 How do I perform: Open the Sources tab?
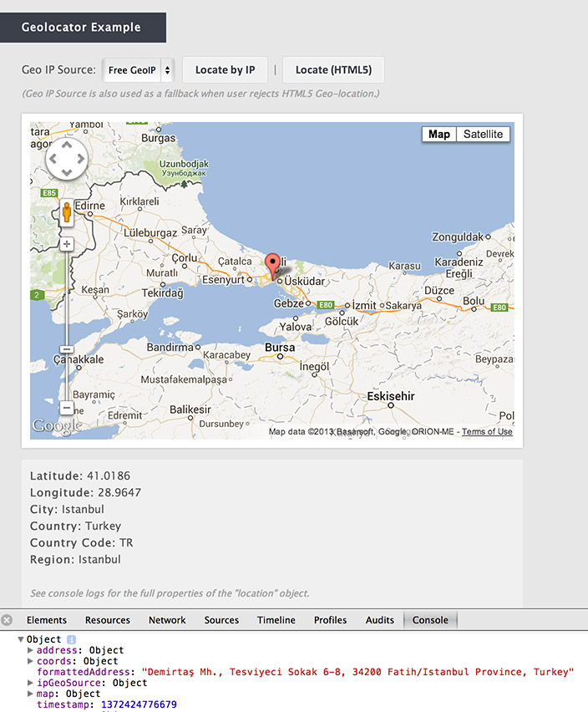point(221,620)
